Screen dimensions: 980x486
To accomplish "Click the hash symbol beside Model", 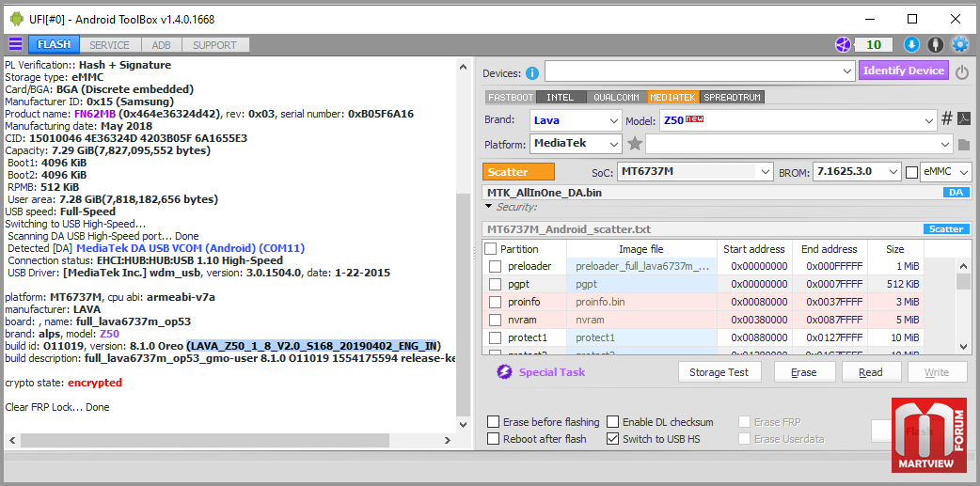I will (947, 118).
